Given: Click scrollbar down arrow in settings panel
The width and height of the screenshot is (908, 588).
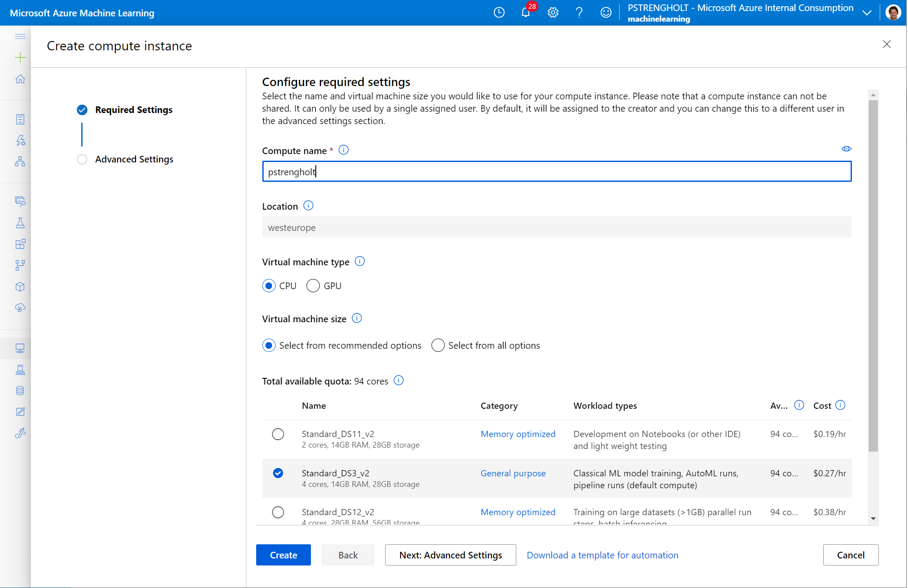Looking at the screenshot, I should tap(873, 519).
